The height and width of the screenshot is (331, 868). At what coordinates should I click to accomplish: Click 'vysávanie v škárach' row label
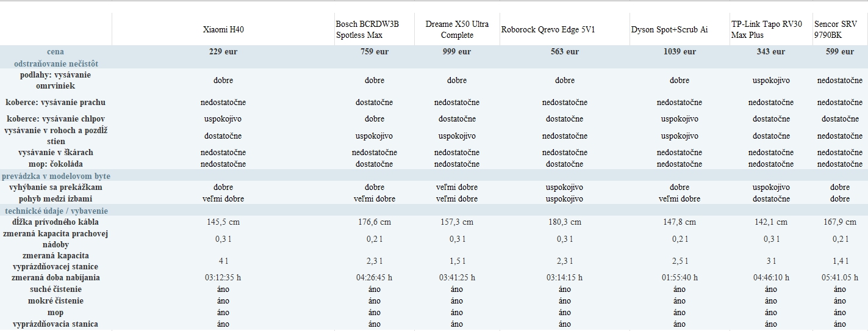(x=56, y=152)
